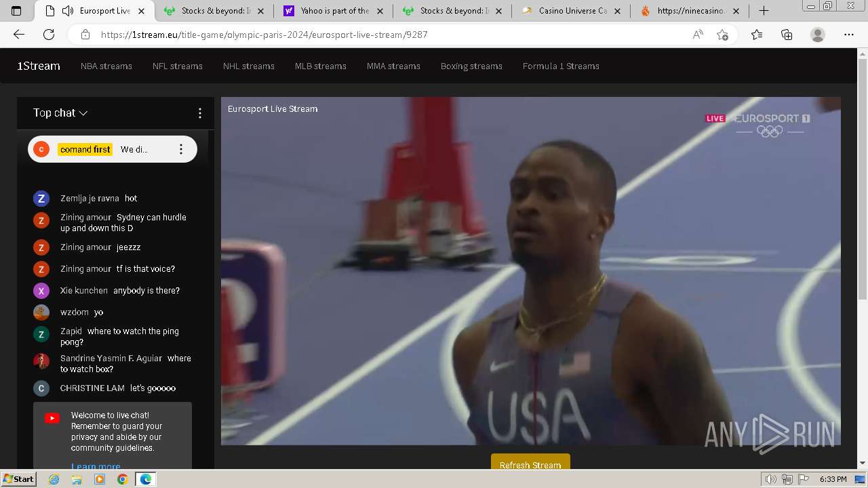Open Read aloud icon in address bar
Viewport: 868px width, 488px height.
coord(698,35)
